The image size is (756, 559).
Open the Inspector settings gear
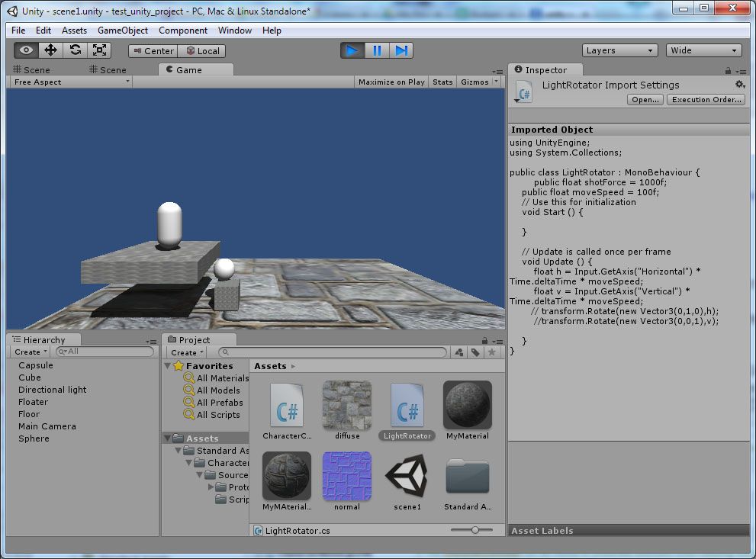pos(740,85)
